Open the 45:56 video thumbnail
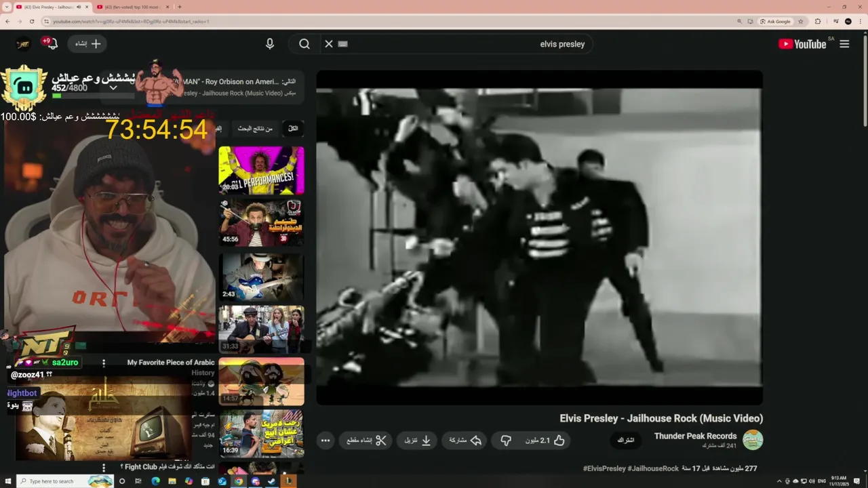This screenshot has height=488, width=868. [261, 222]
